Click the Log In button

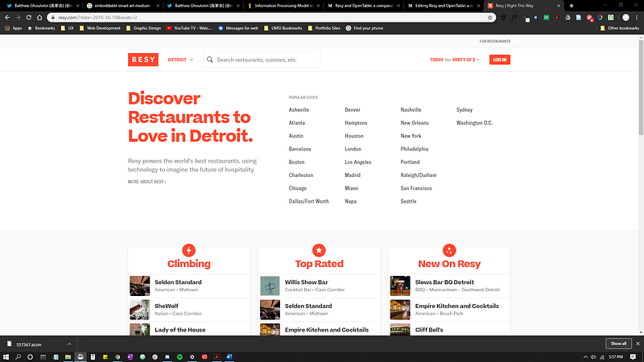pos(499,60)
